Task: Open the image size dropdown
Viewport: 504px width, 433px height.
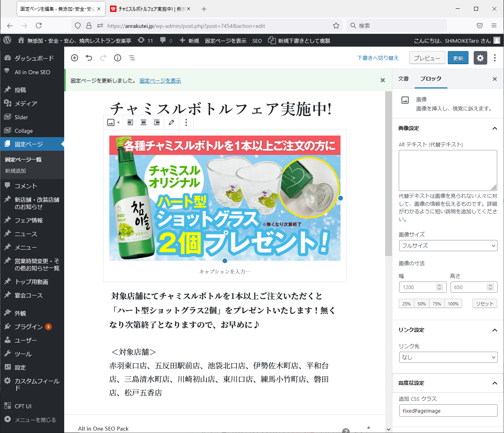Action: 448,246
